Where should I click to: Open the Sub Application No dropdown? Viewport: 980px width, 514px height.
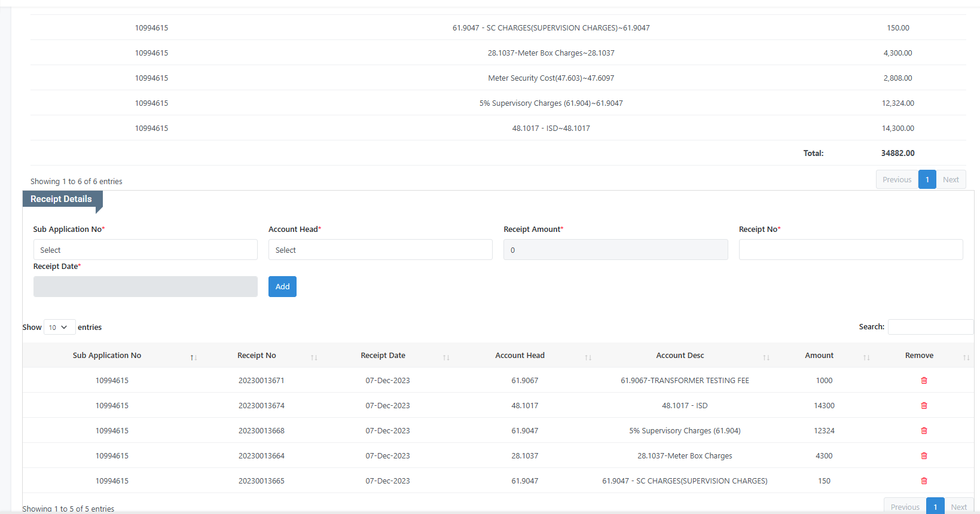[145, 250]
